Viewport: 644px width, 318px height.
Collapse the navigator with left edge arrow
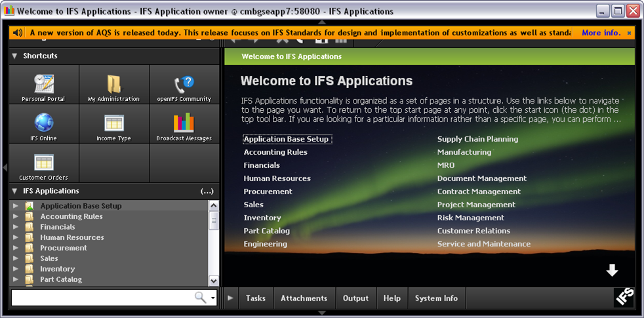(x=5, y=167)
